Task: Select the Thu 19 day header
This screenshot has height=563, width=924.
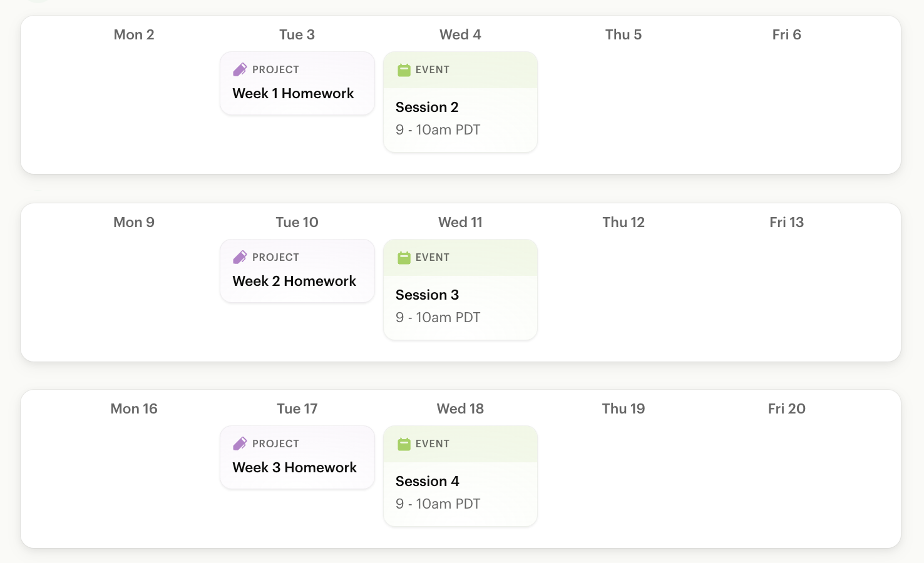Action: tap(623, 409)
